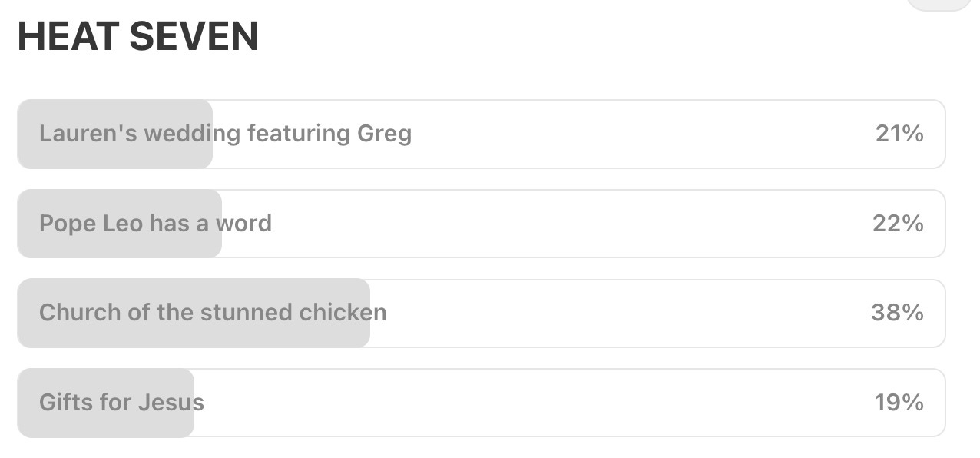Click the gray fill bar behind "Lauren's wedding"
This screenshot has height=458, width=980.
pyautogui.click(x=114, y=134)
